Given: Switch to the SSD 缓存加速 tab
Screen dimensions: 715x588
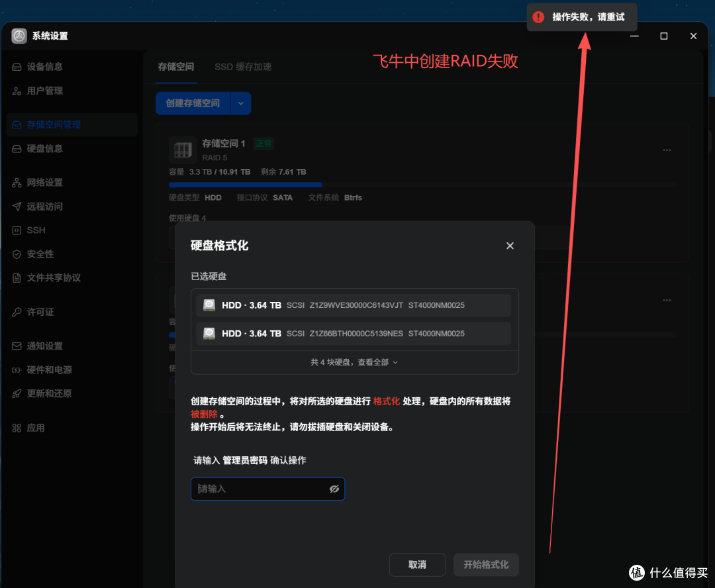Looking at the screenshot, I should pyautogui.click(x=243, y=67).
